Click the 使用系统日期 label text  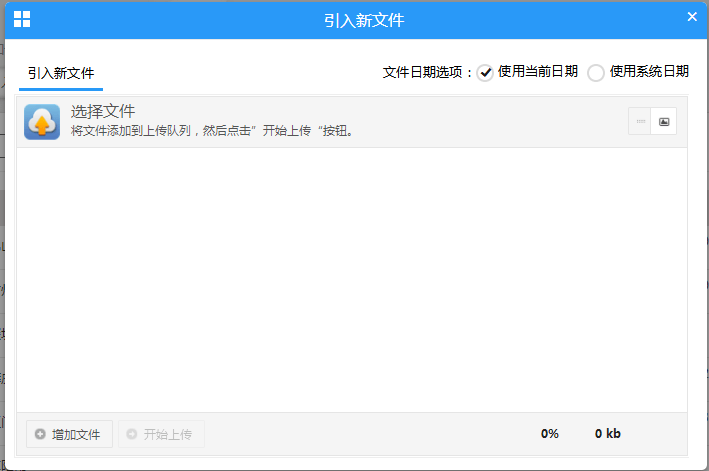pyautogui.click(x=649, y=72)
